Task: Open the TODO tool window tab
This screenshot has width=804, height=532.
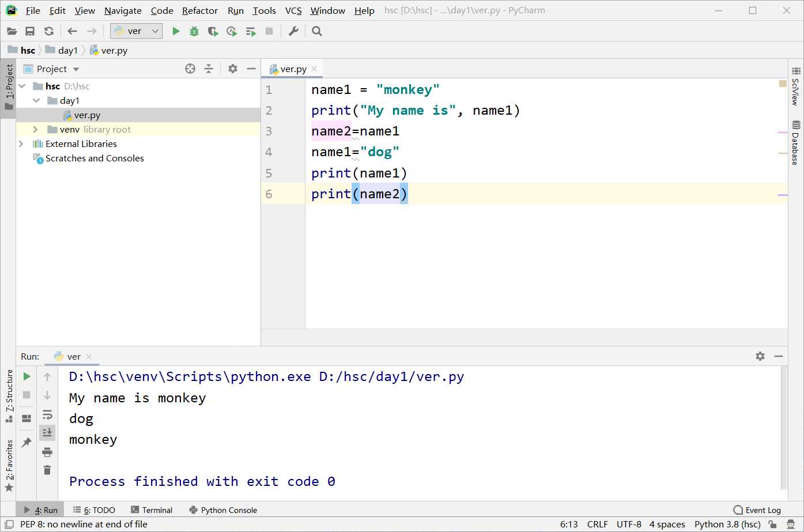Action: pos(94,510)
